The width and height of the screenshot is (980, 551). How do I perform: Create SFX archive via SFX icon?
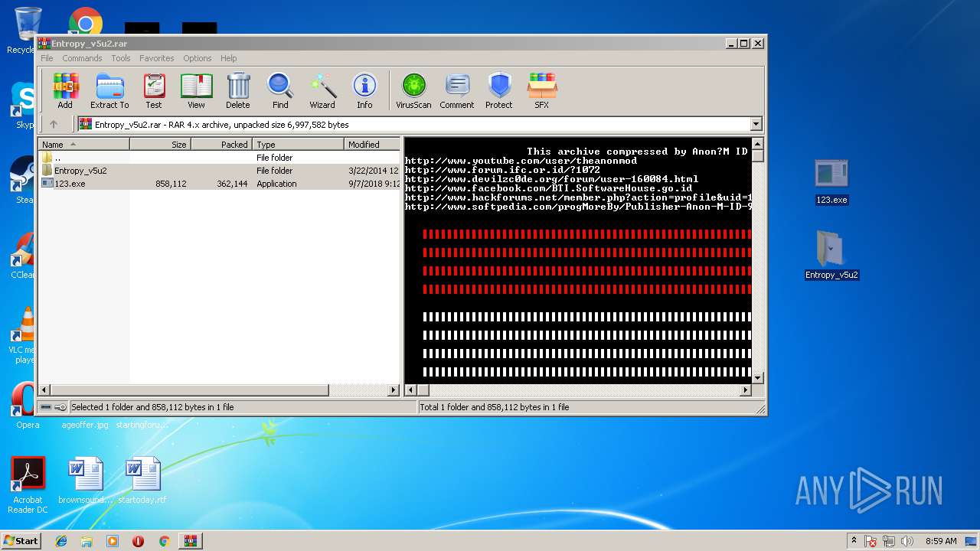(x=542, y=91)
